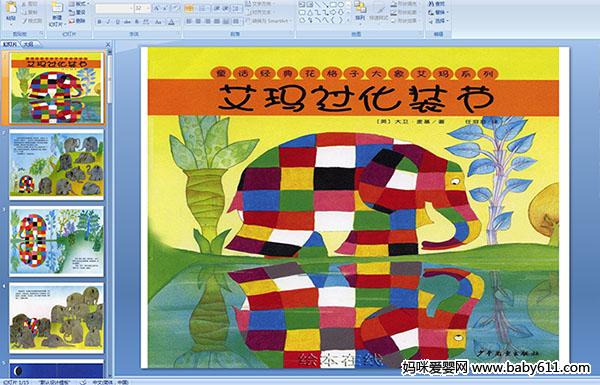Open the font name dropdown
Screen dimensions: 600x385
[131, 8]
